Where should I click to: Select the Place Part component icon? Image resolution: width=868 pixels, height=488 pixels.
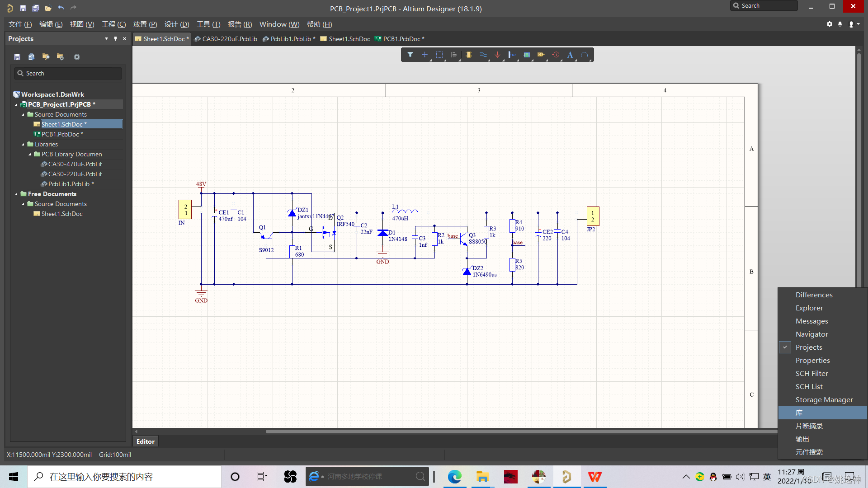pyautogui.click(x=468, y=55)
